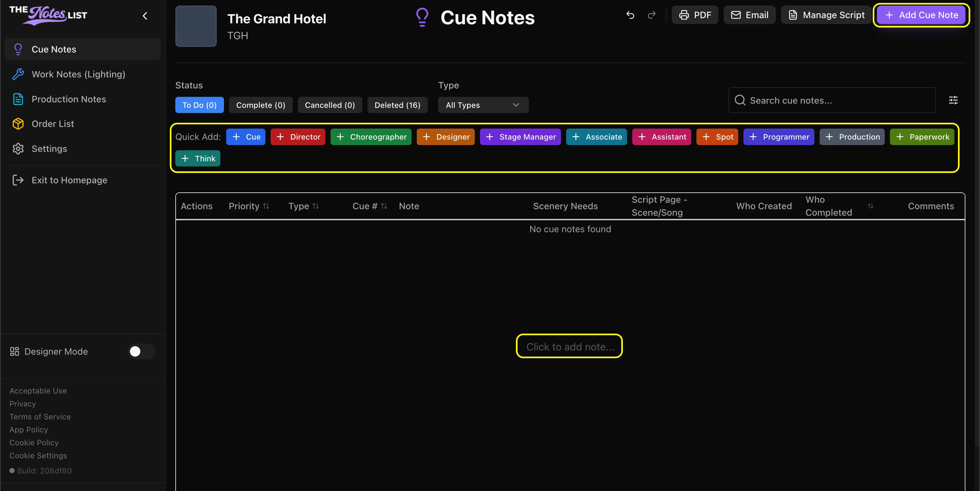Quick add a Paperwork note

pos(922,137)
